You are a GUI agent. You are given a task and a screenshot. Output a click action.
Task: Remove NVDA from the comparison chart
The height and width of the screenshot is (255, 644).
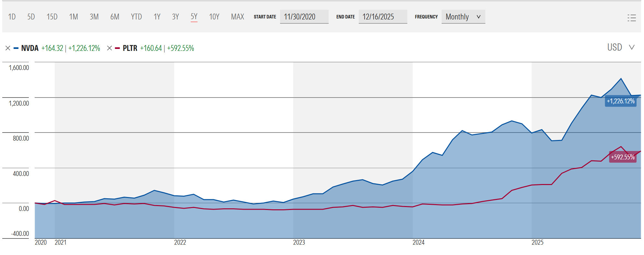click(x=8, y=48)
